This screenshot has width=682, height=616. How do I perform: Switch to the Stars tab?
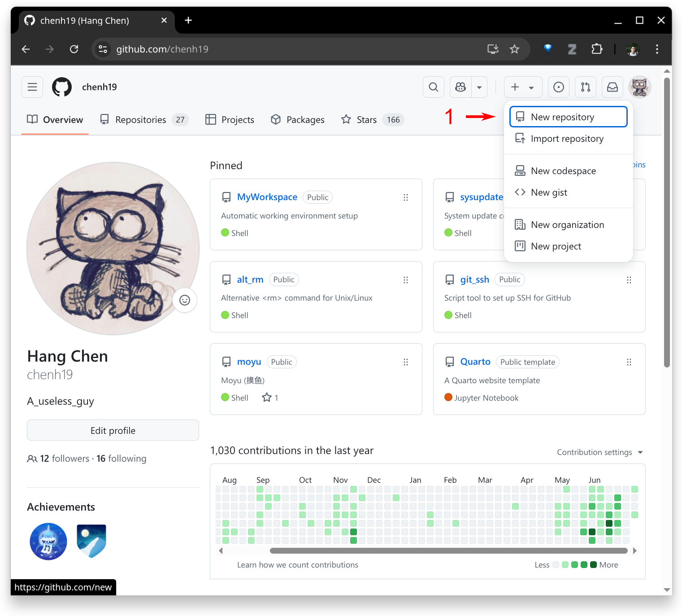373,120
